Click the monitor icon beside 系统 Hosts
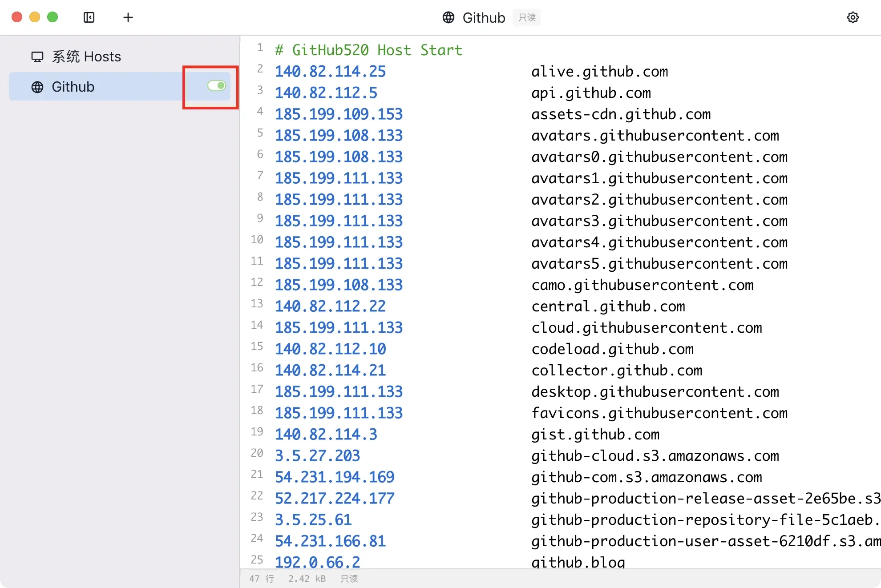881x588 pixels. [37, 57]
